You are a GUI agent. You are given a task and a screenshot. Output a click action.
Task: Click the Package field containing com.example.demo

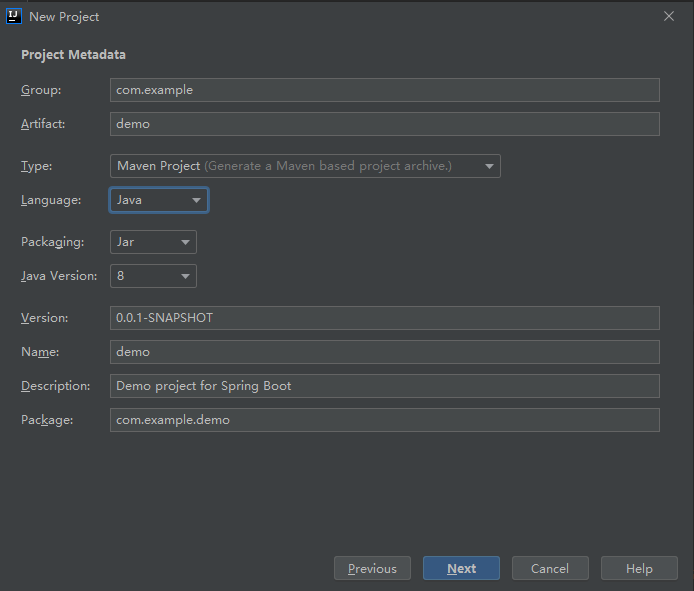[x=384, y=420]
